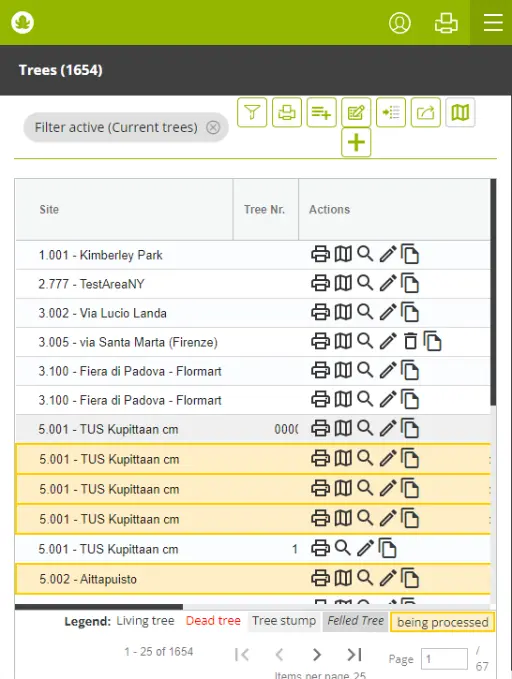The height and width of the screenshot is (679, 512).
Task: Remove the Current trees filter chip
Action: [x=213, y=127]
